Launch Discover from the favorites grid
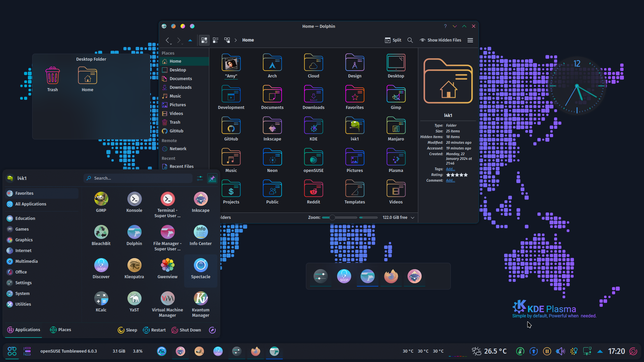The width and height of the screenshot is (644, 362). pyautogui.click(x=101, y=268)
